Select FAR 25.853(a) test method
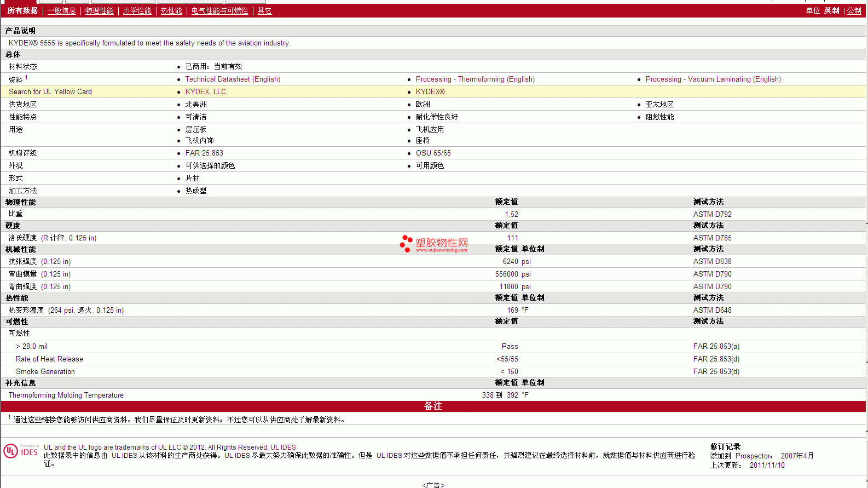The image size is (868, 488). [x=716, y=346]
